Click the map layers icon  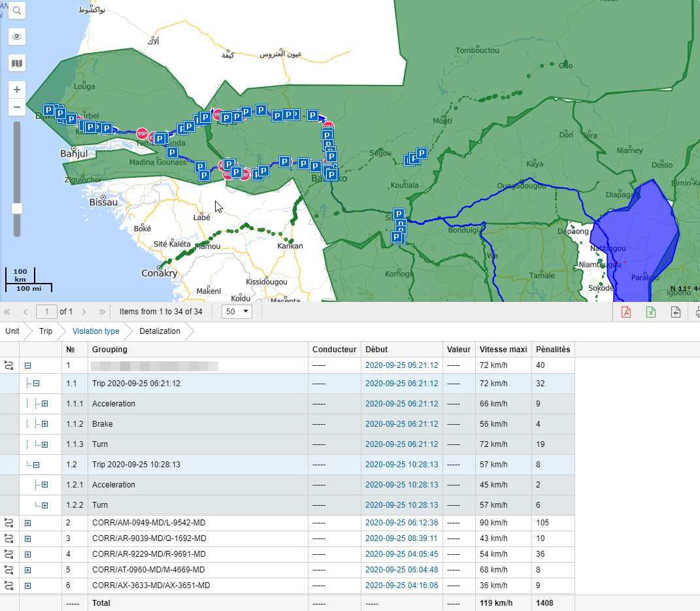(x=17, y=63)
